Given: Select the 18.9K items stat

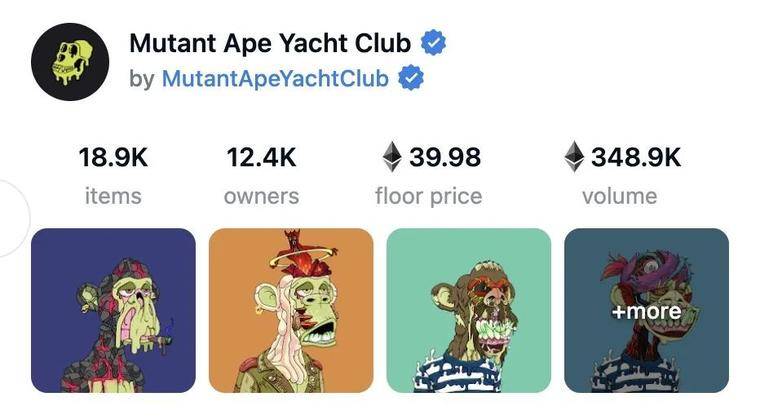Looking at the screenshot, I should 113,157.
